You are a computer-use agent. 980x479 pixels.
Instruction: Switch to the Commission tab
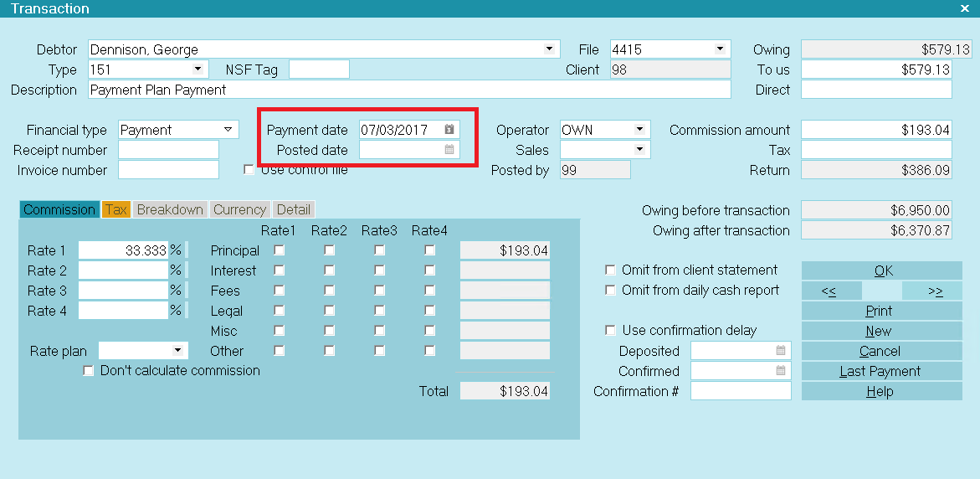pyautogui.click(x=60, y=209)
